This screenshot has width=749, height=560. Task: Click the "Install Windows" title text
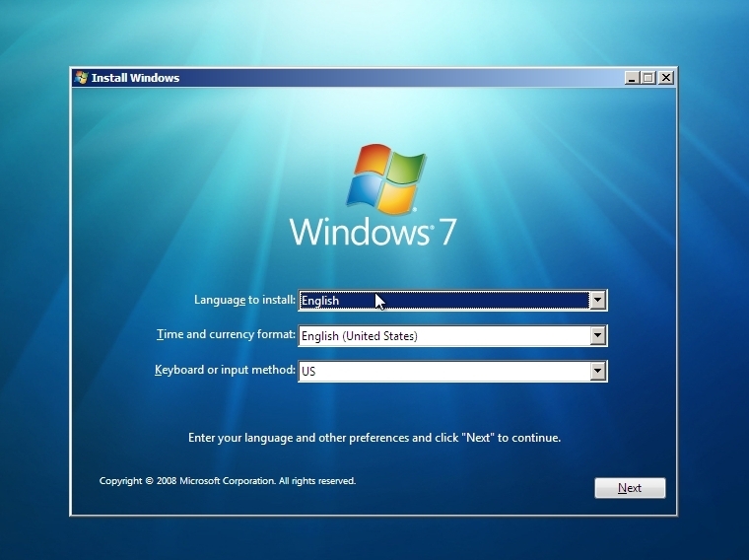pos(135,78)
